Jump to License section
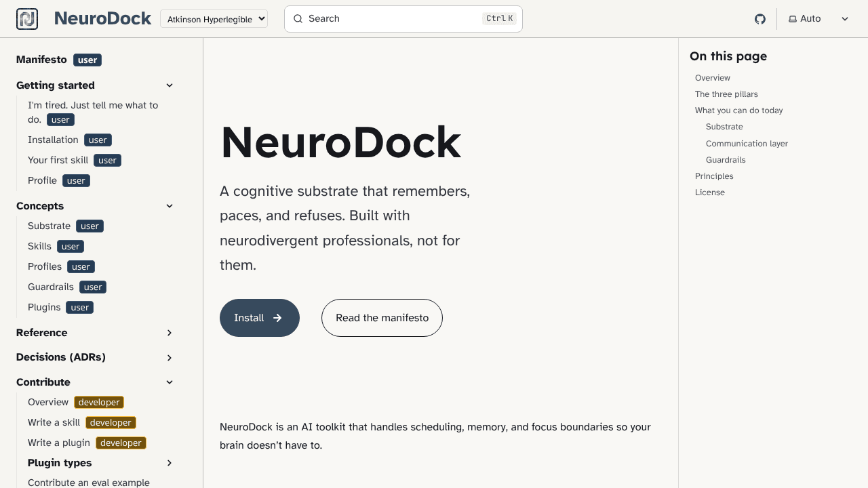This screenshot has width=868, height=488. [710, 192]
